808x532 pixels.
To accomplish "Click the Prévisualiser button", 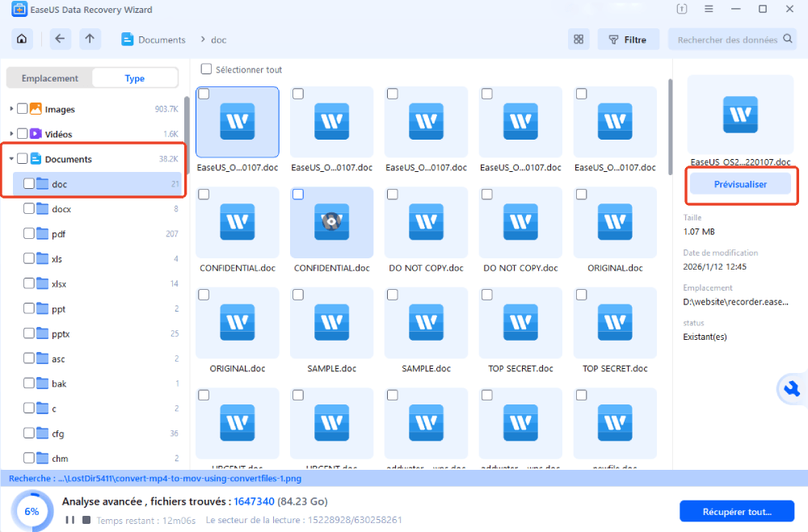I will [740, 184].
